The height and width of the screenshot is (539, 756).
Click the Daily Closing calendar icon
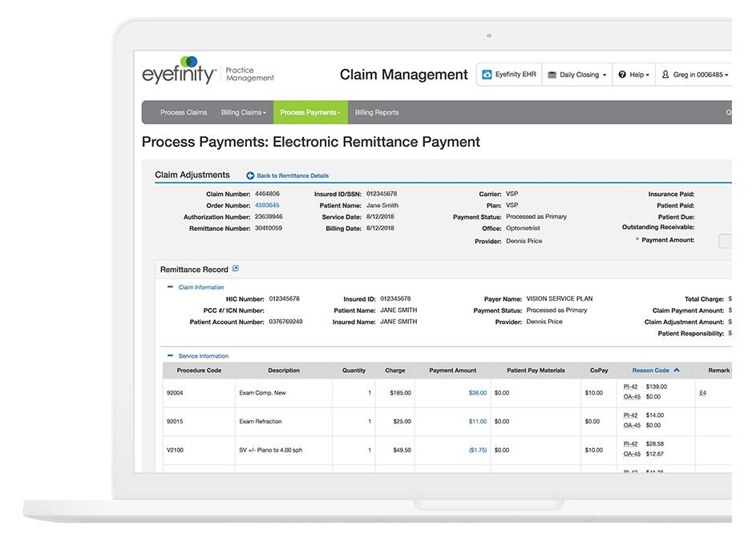pos(552,75)
